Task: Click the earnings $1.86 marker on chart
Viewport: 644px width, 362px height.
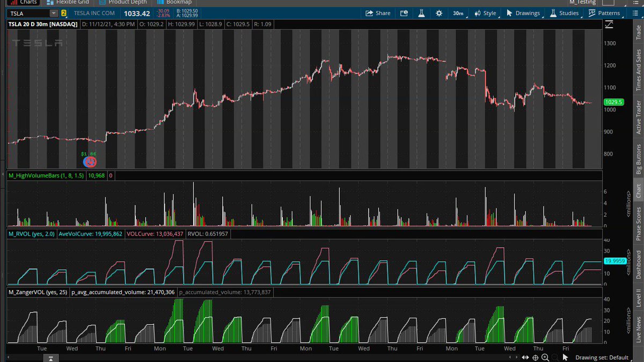Action: [89, 154]
